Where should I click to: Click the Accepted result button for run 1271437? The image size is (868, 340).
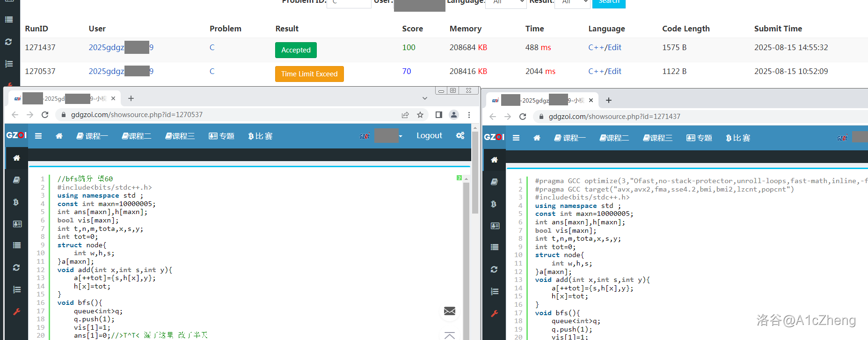point(296,50)
